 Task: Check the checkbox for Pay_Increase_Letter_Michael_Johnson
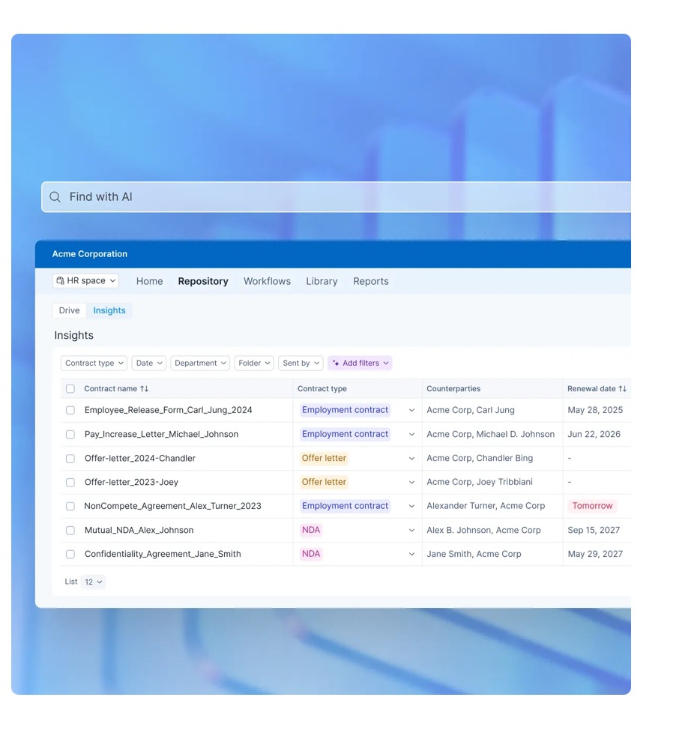click(x=70, y=434)
